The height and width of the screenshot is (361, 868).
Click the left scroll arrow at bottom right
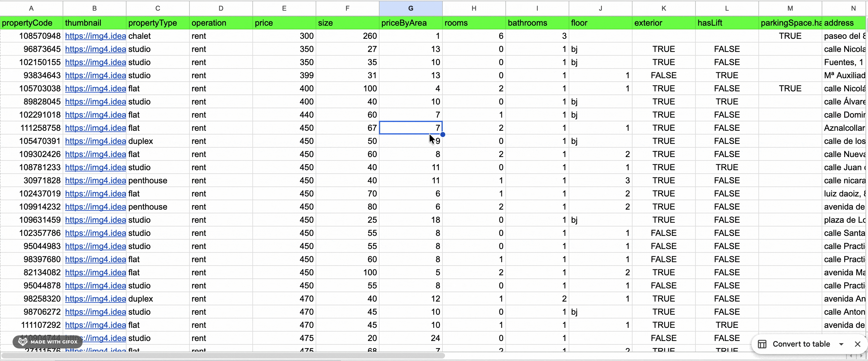pos(850,356)
